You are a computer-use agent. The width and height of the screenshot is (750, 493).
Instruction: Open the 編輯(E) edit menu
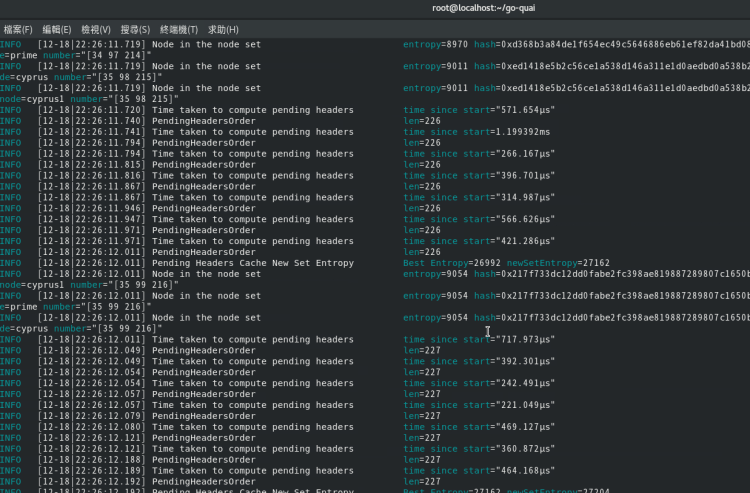pyautogui.click(x=57, y=30)
